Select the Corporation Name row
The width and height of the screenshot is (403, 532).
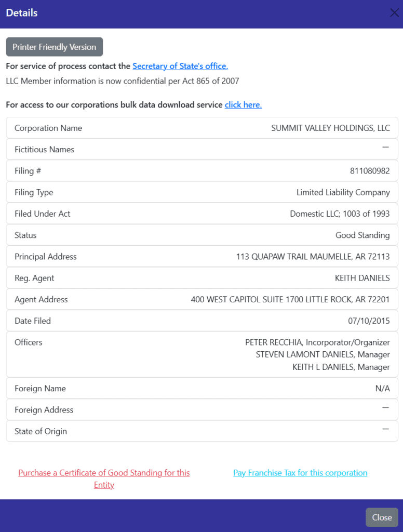202,127
